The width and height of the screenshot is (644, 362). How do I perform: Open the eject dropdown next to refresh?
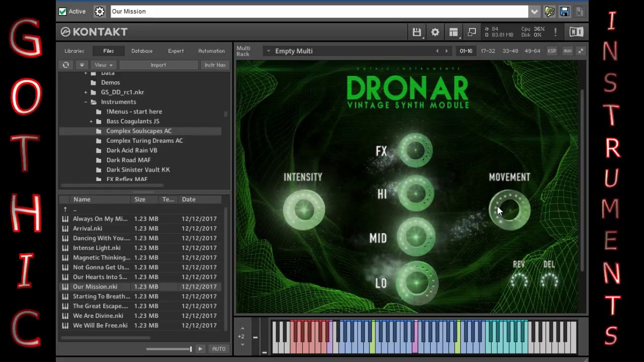point(82,65)
